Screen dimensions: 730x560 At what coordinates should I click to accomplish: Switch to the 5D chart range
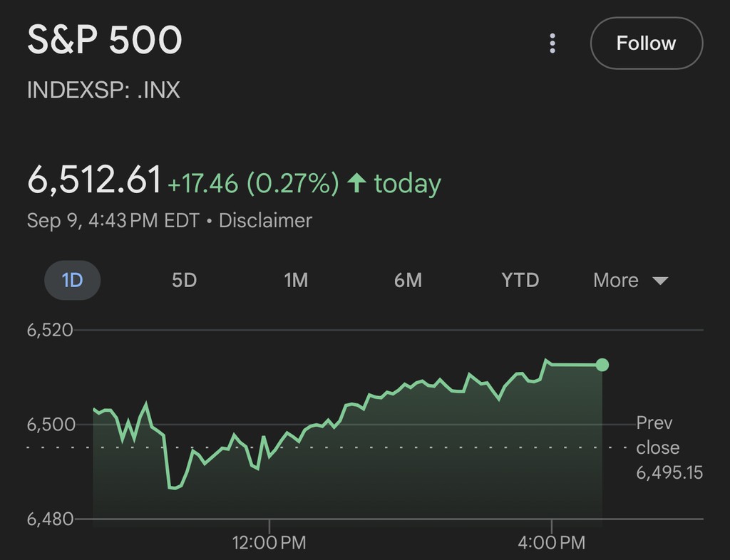pos(184,280)
